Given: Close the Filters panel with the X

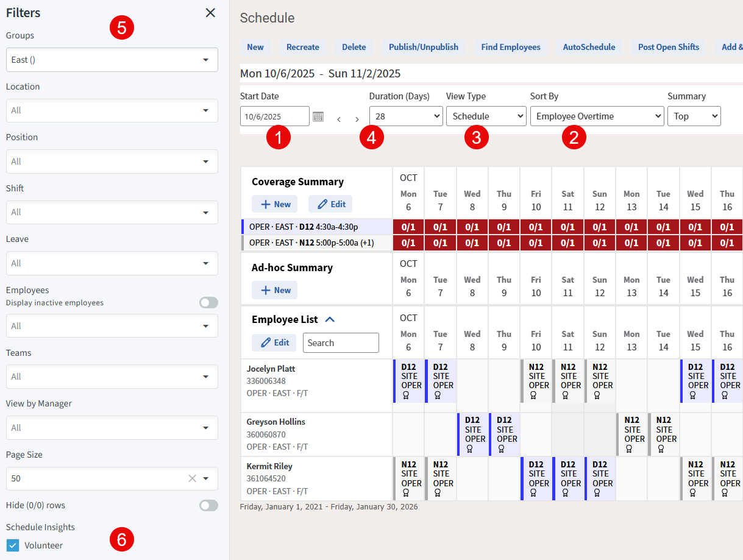Looking at the screenshot, I should (x=210, y=13).
